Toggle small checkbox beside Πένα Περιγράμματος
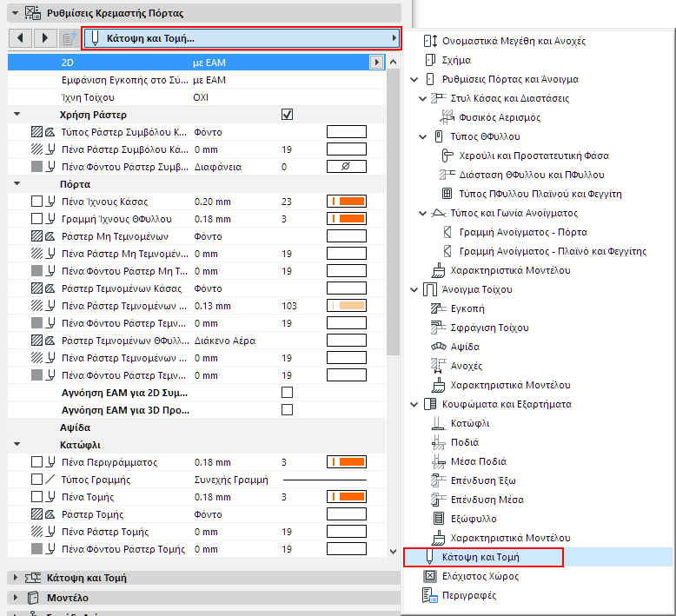 pos(37,462)
